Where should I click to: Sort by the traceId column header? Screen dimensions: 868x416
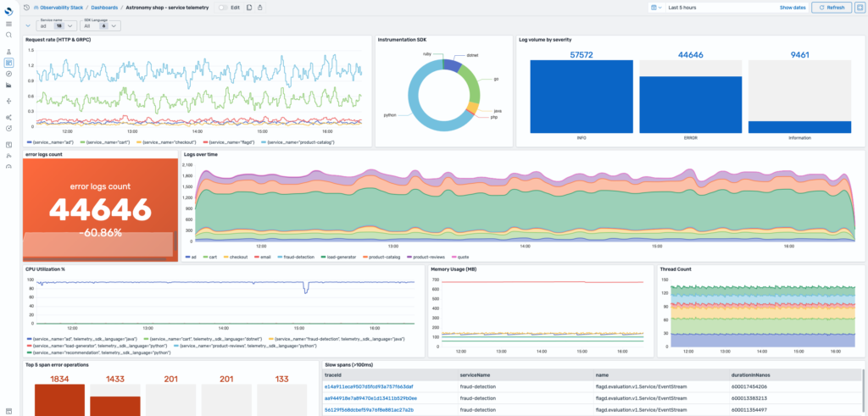pyautogui.click(x=390, y=374)
